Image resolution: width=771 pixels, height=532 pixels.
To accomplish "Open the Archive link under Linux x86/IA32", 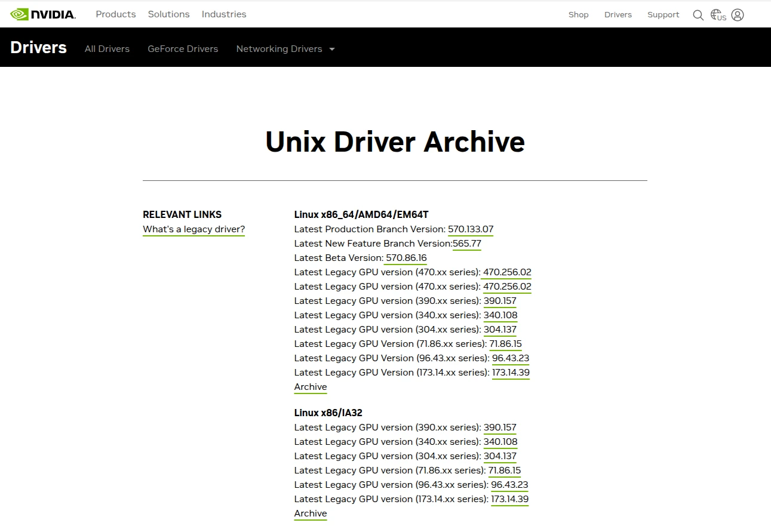I will [x=311, y=513].
